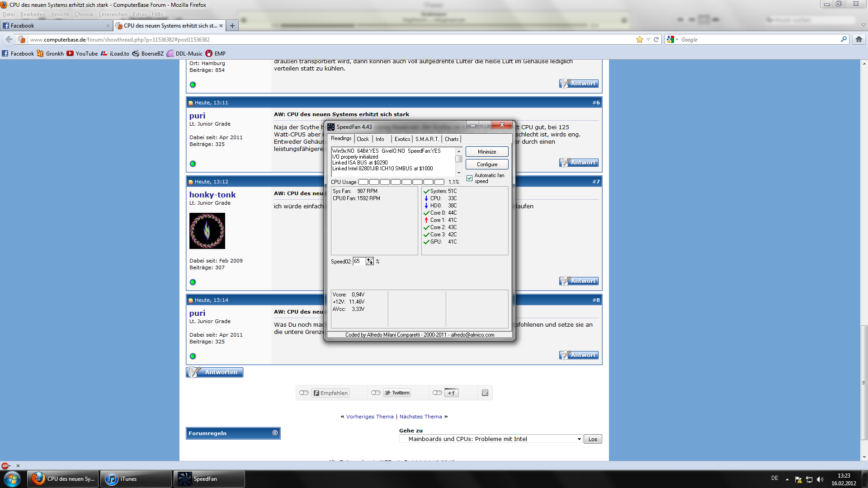Open iTunes from the taskbar

[136, 479]
